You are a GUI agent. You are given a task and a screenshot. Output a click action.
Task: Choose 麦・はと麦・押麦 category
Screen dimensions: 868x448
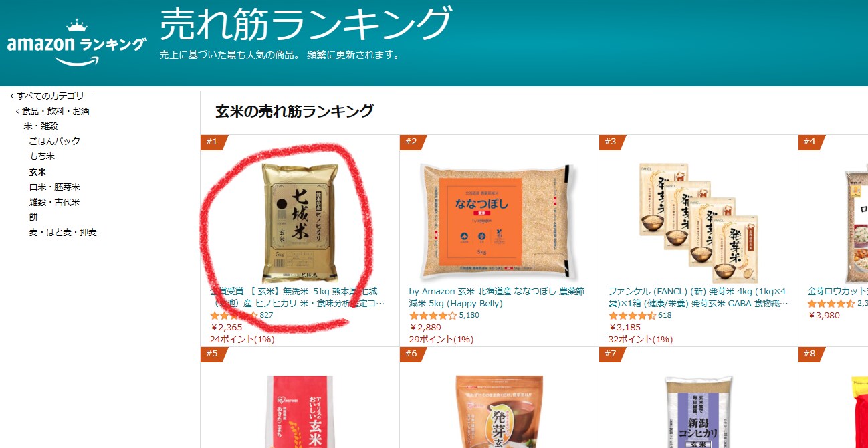point(63,232)
